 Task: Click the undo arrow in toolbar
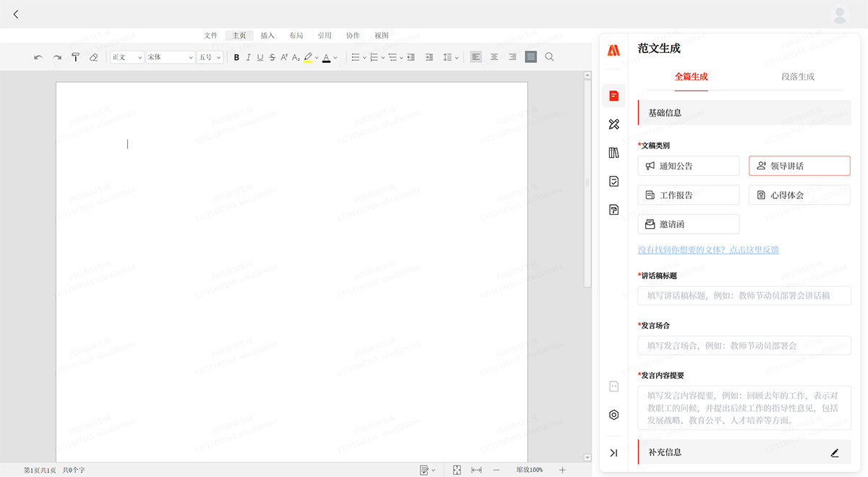38,57
